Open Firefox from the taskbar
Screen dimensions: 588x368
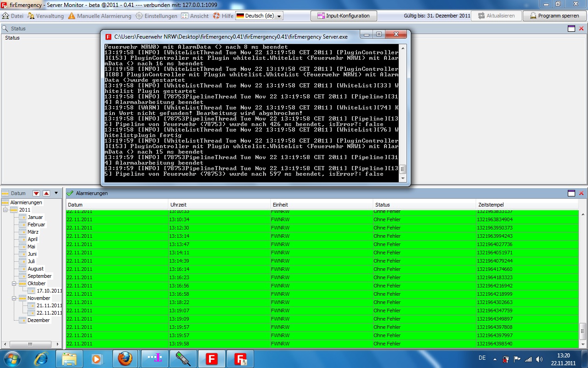125,358
